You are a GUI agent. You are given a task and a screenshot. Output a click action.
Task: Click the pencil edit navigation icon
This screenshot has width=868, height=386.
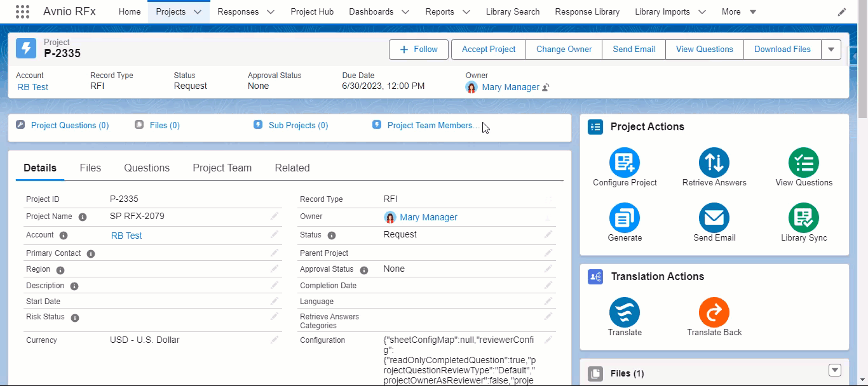(842, 12)
